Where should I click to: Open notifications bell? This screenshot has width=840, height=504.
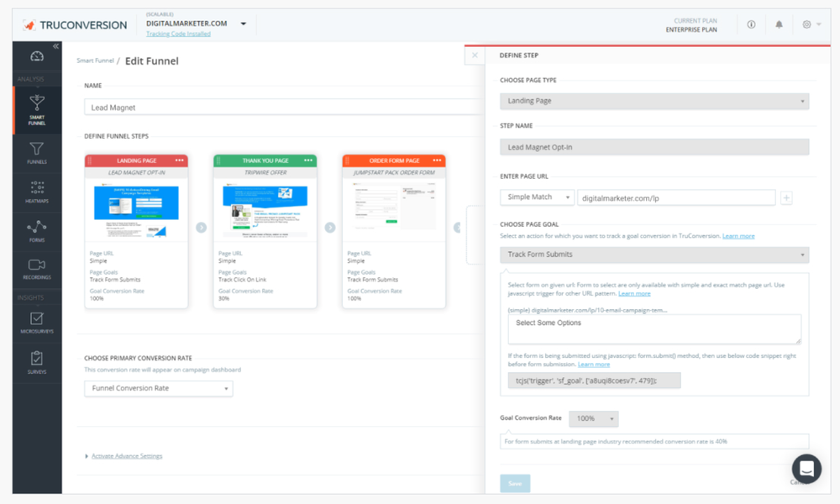[779, 24]
